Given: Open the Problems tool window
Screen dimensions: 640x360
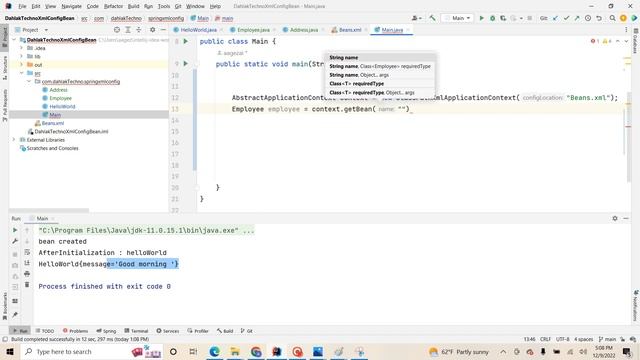Looking at the screenshot, I should 76,331.
